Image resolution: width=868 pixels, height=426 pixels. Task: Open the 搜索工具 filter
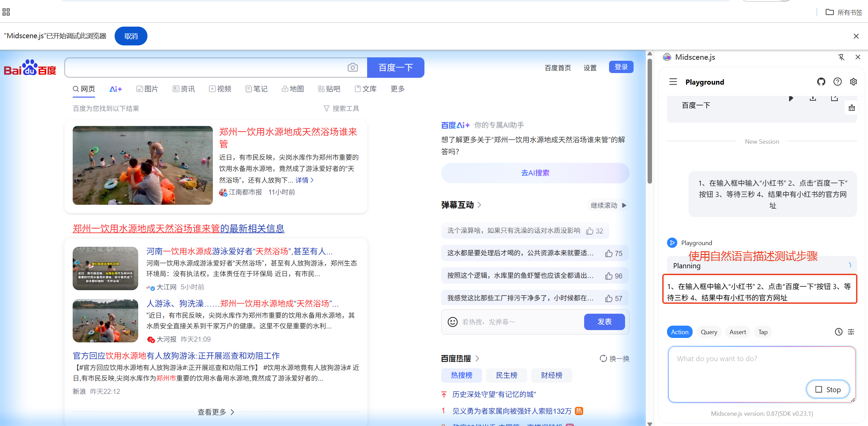click(x=341, y=109)
